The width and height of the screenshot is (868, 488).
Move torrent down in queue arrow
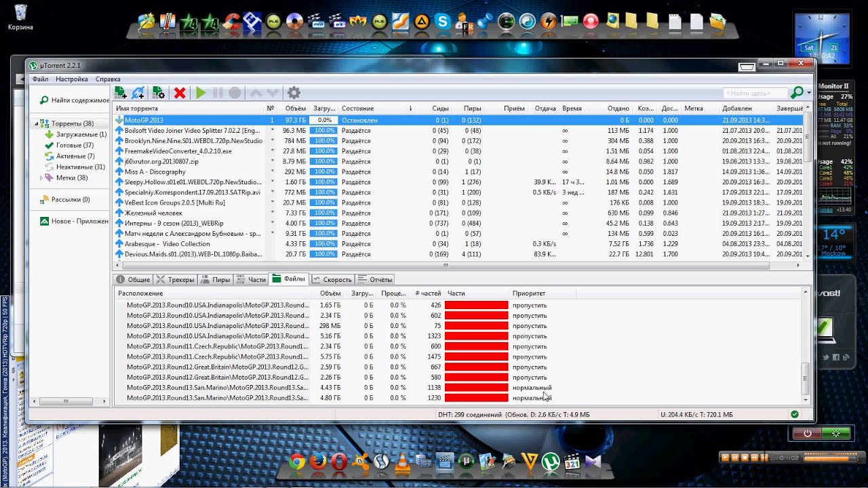[x=273, y=93]
